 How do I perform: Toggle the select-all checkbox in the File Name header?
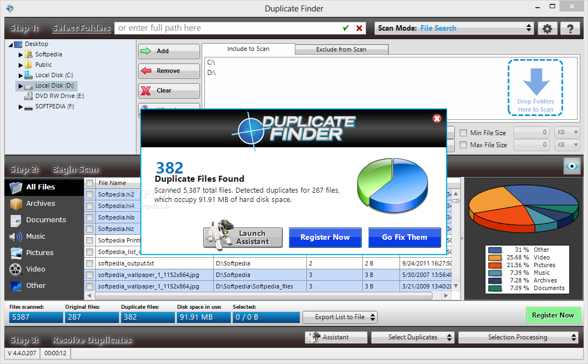pyautogui.click(x=90, y=183)
